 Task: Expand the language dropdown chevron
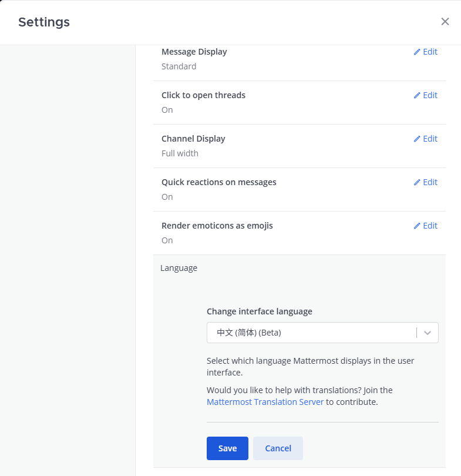(x=428, y=333)
